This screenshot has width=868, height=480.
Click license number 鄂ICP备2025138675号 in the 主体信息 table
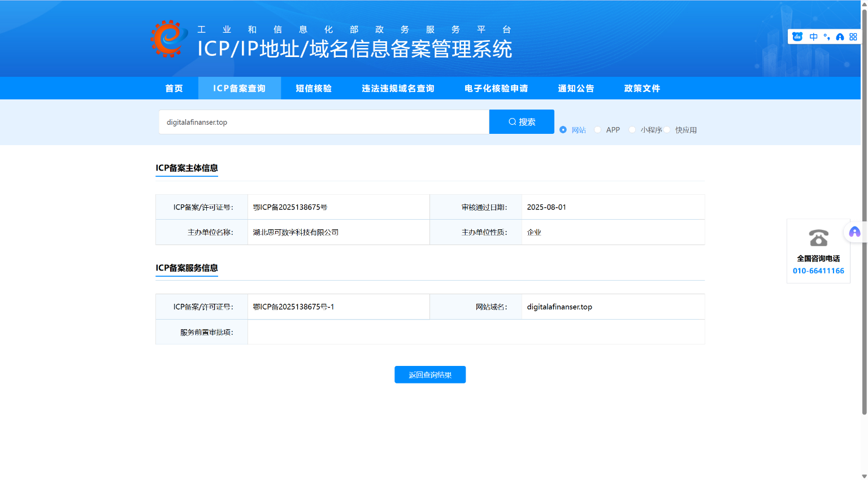[290, 207]
